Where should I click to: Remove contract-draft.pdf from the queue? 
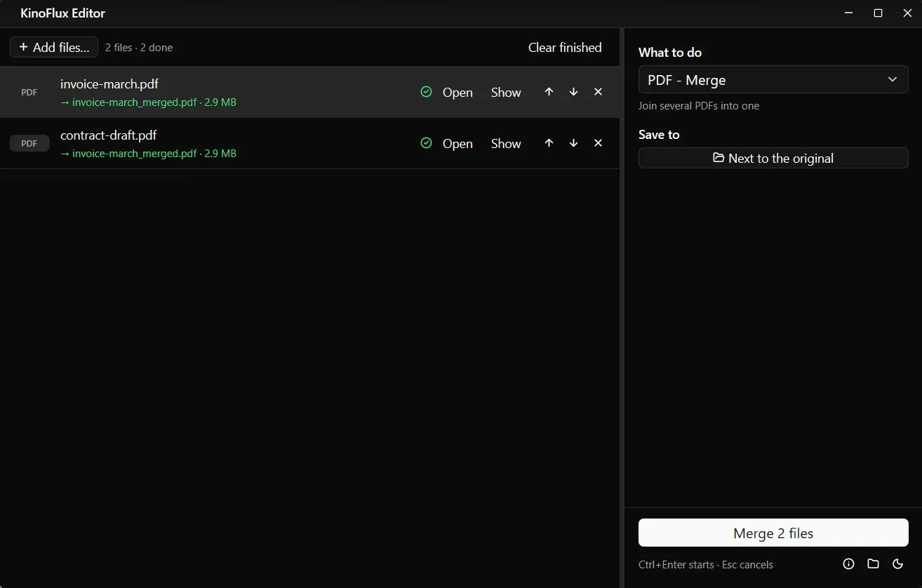point(598,143)
